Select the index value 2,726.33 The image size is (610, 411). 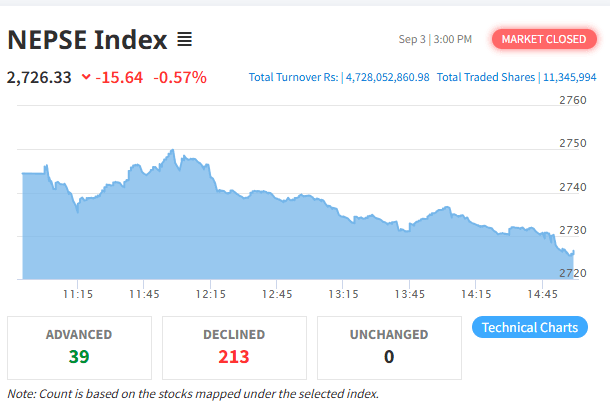[x=39, y=77]
